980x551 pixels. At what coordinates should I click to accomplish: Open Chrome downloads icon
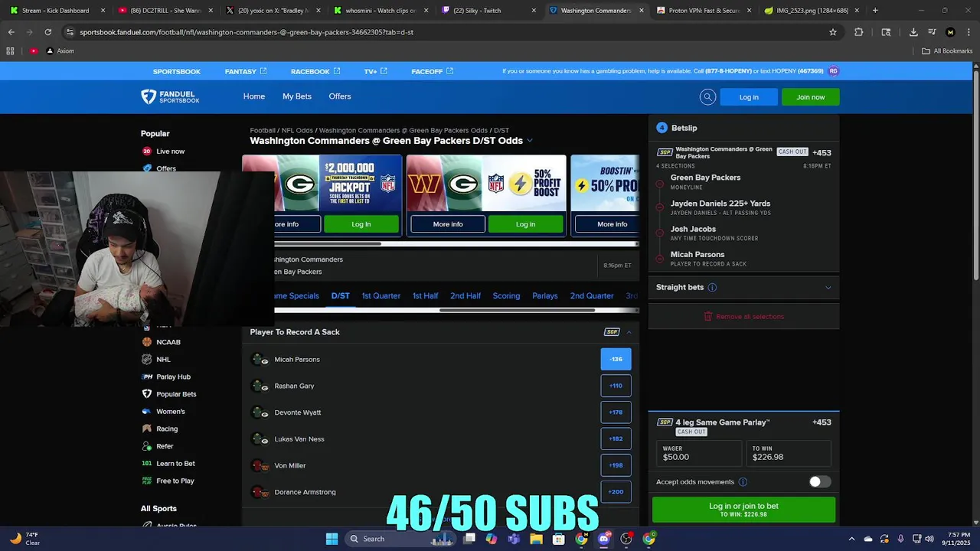[x=913, y=32]
